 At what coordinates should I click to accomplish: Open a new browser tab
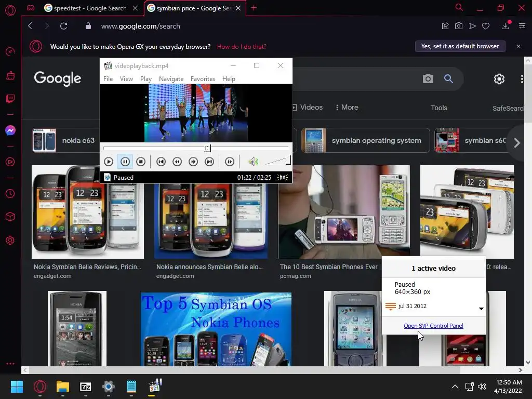pyautogui.click(x=254, y=8)
